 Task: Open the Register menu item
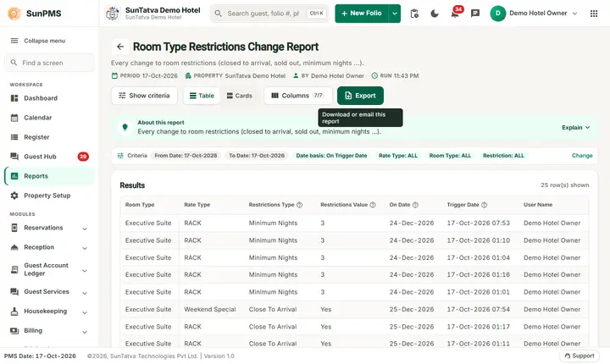click(x=49, y=137)
